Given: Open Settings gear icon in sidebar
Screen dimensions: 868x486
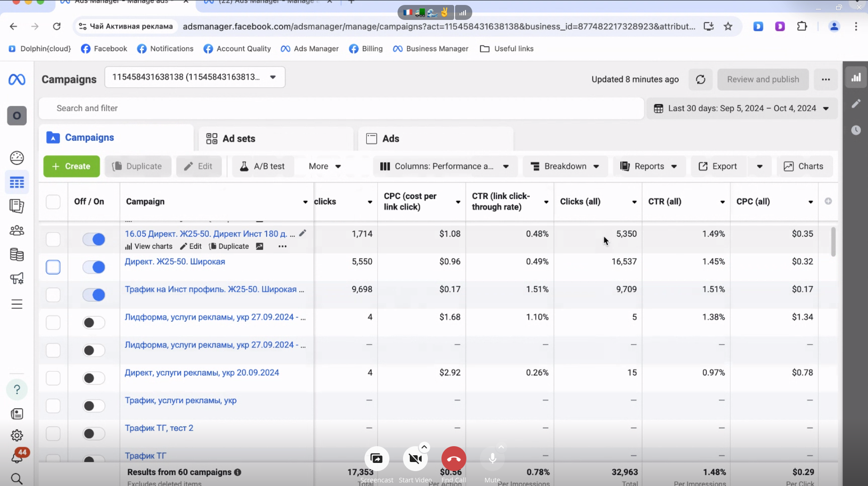Looking at the screenshot, I should (17, 435).
